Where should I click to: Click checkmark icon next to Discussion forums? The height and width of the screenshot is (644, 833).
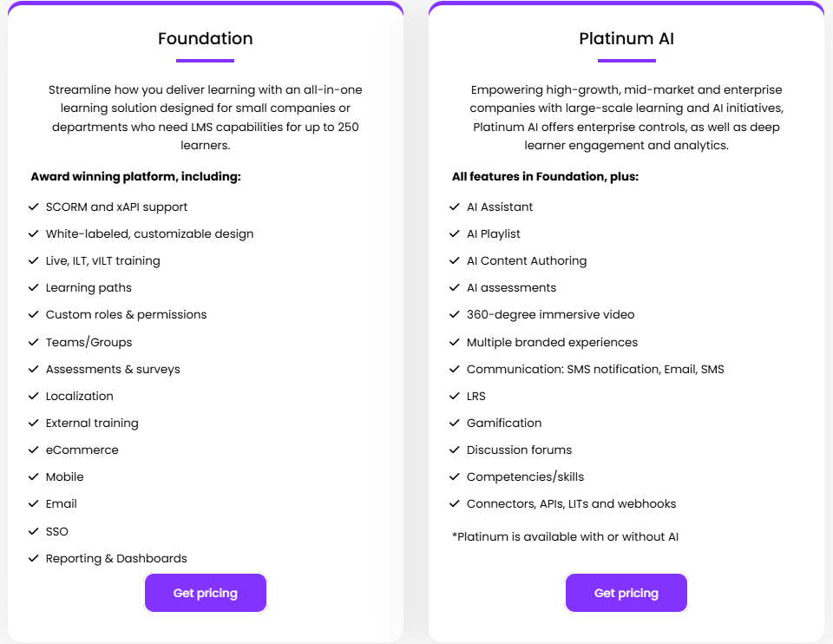click(455, 450)
